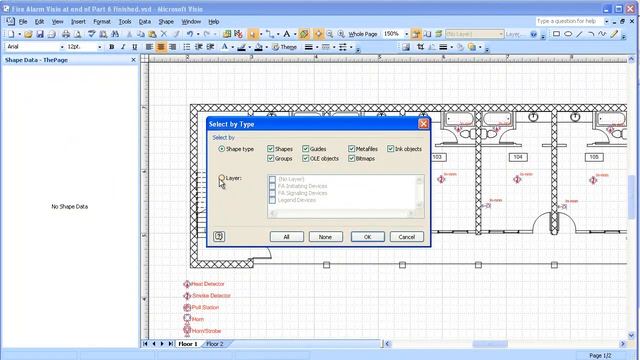Click the Zoom In magnifier
This screenshot has height=360, width=640.
click(341, 34)
